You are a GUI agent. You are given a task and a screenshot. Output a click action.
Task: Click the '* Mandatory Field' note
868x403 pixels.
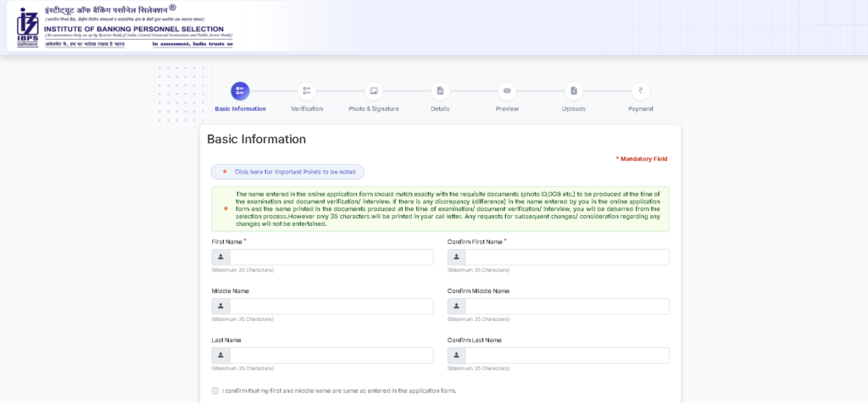[x=642, y=159]
